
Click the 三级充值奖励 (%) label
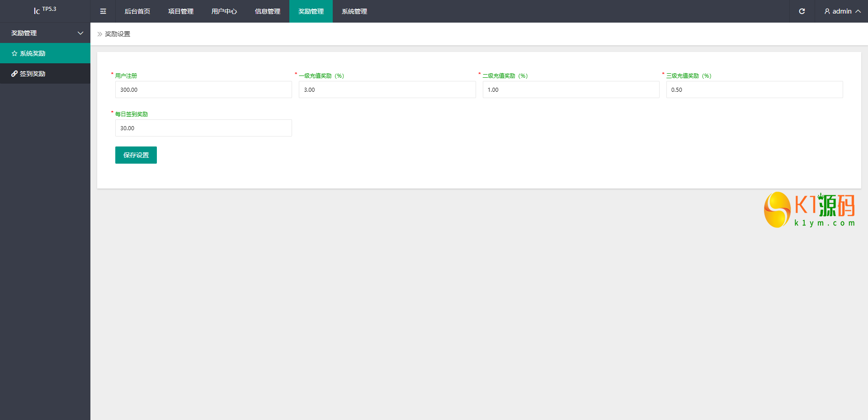click(689, 76)
